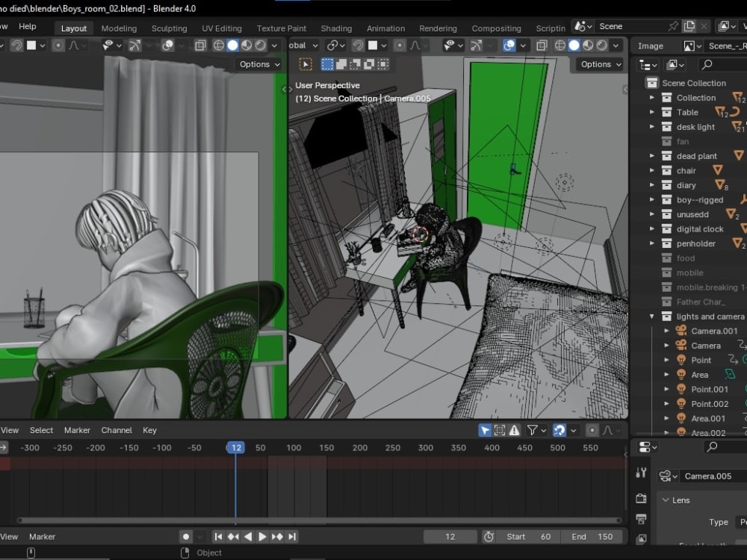747x560 pixels.
Task: Choose intersect selection mode icon
Action: coord(383,63)
